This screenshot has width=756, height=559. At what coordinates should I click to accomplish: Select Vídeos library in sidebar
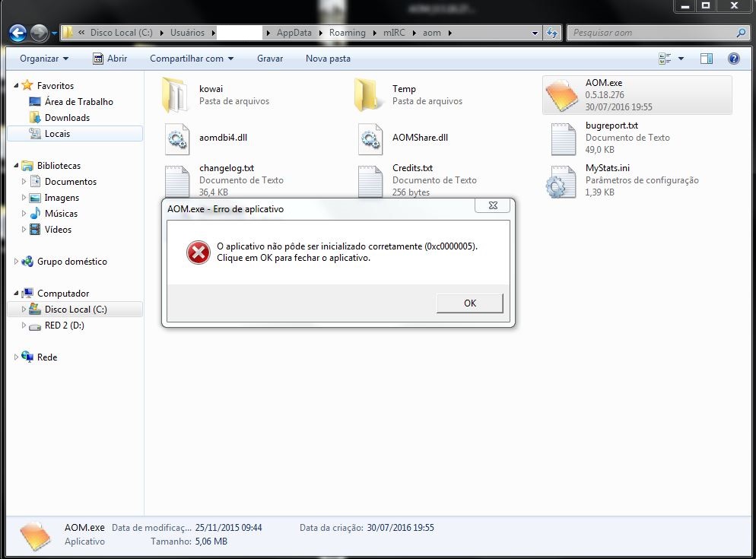click(58, 230)
